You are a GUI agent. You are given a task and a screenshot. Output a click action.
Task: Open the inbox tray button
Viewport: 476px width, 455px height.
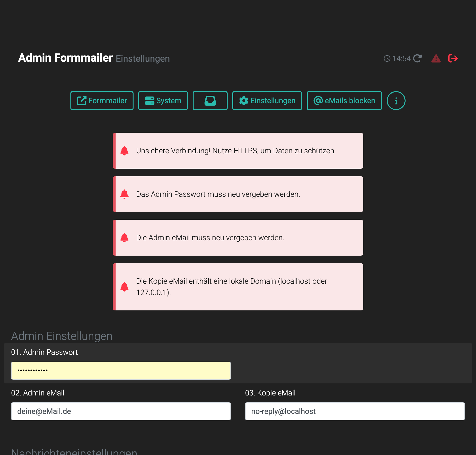click(210, 101)
